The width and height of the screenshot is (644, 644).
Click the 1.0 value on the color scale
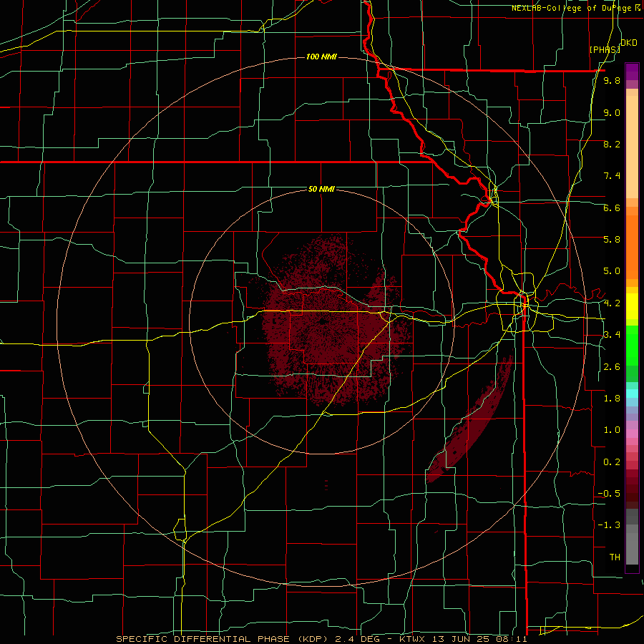[612, 430]
